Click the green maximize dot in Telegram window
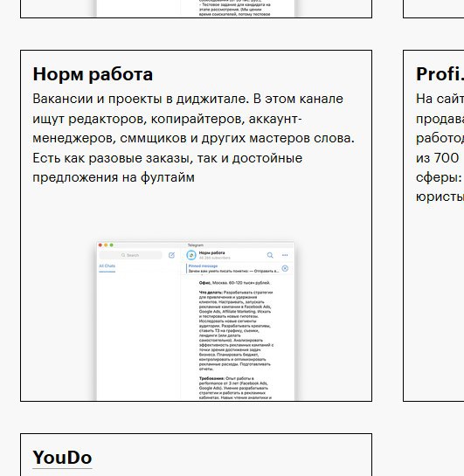This screenshot has height=476, width=464. coord(112,245)
